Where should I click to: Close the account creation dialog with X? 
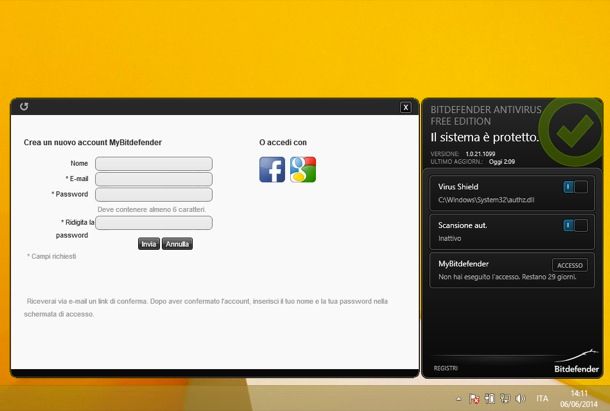click(x=406, y=107)
